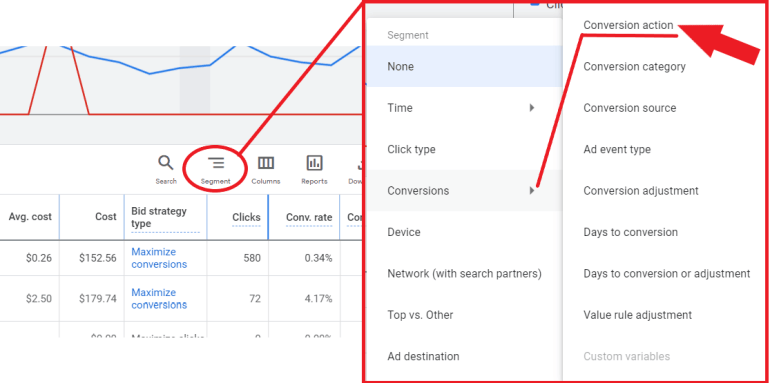Screen dimensions: 770x383
Task: Open the Columns selector icon
Action: (266, 163)
